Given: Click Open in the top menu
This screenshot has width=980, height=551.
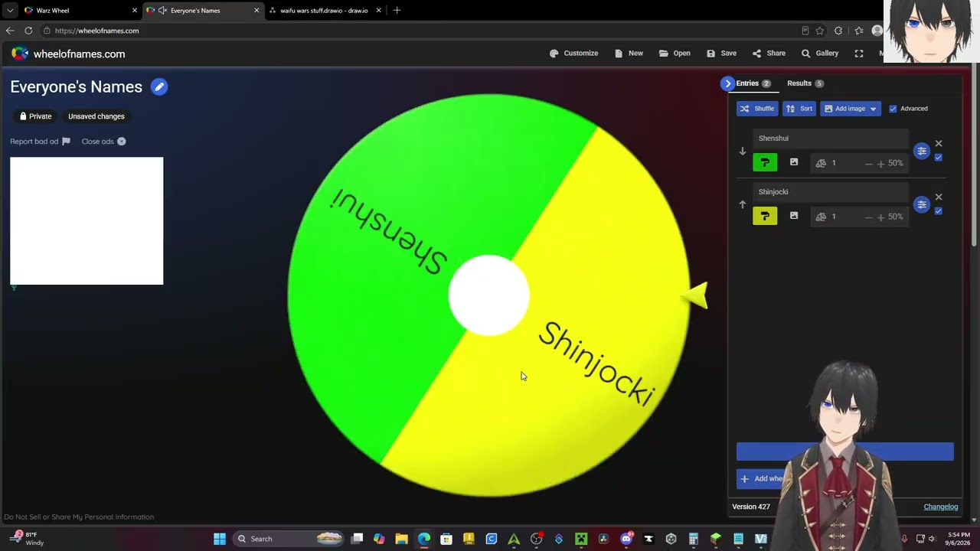Looking at the screenshot, I should (675, 54).
